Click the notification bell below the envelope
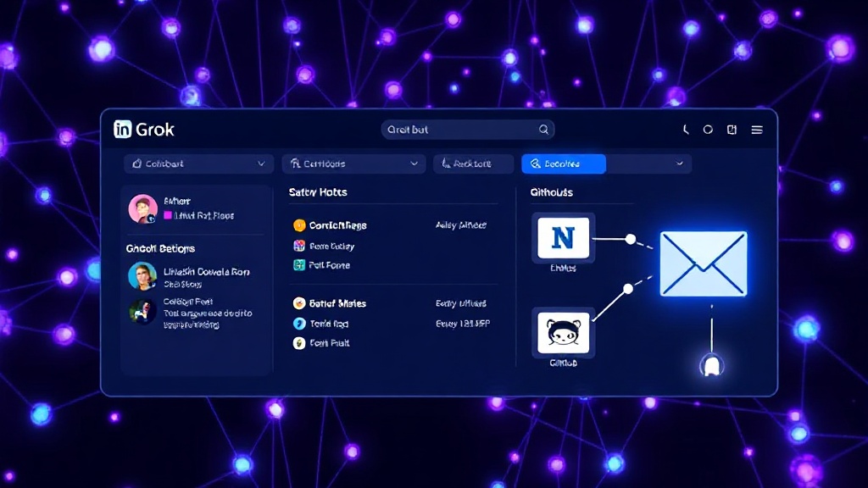The image size is (868, 488). point(712,365)
